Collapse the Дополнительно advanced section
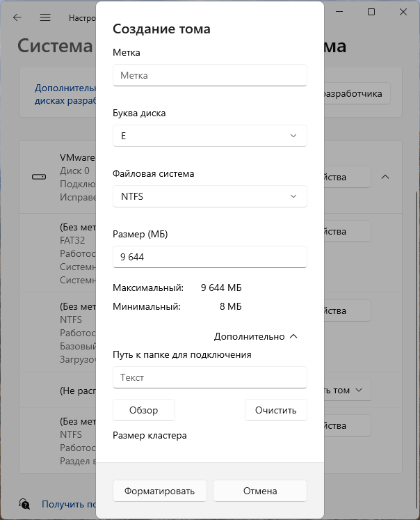Image resolution: width=420 pixels, height=520 pixels. tap(256, 336)
